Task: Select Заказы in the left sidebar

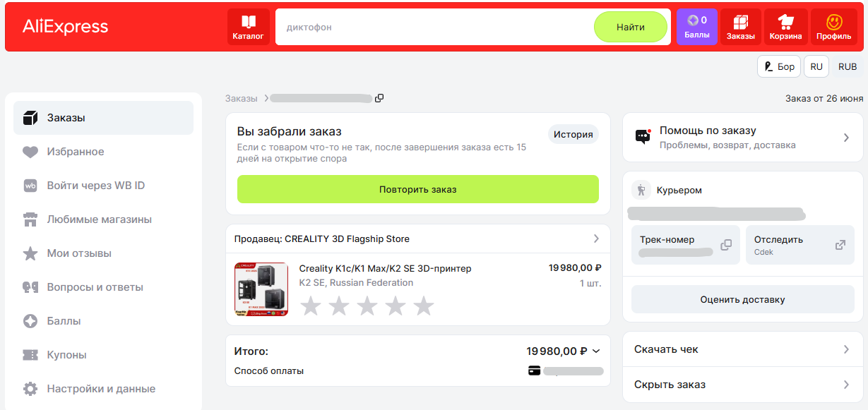Action: pos(103,118)
